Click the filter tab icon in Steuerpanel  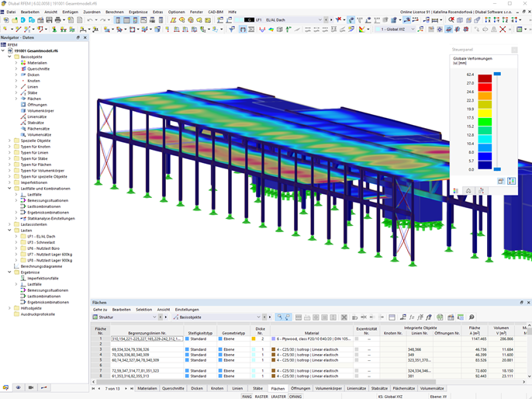click(x=481, y=191)
